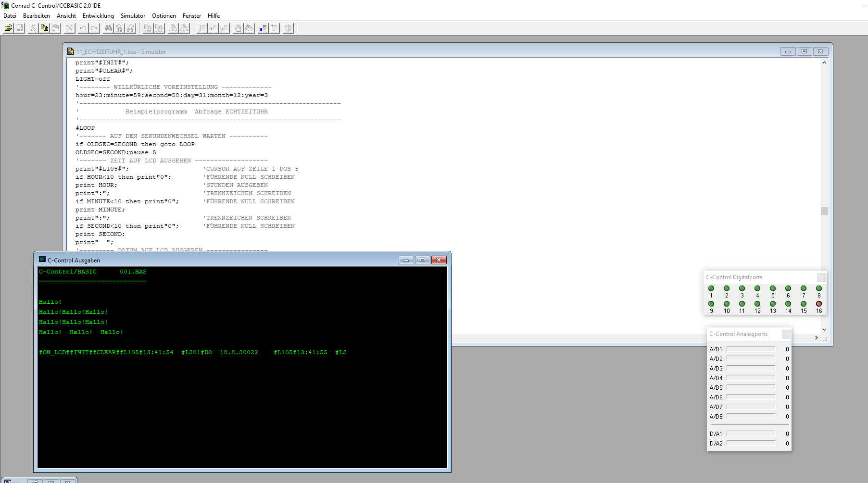Open the Entwicklung menu
Viewport: 868px width, 483px height.
click(98, 16)
